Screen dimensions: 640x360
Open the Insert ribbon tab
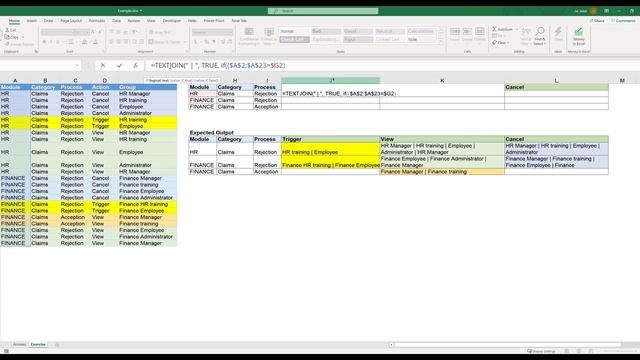pyautogui.click(x=32, y=20)
